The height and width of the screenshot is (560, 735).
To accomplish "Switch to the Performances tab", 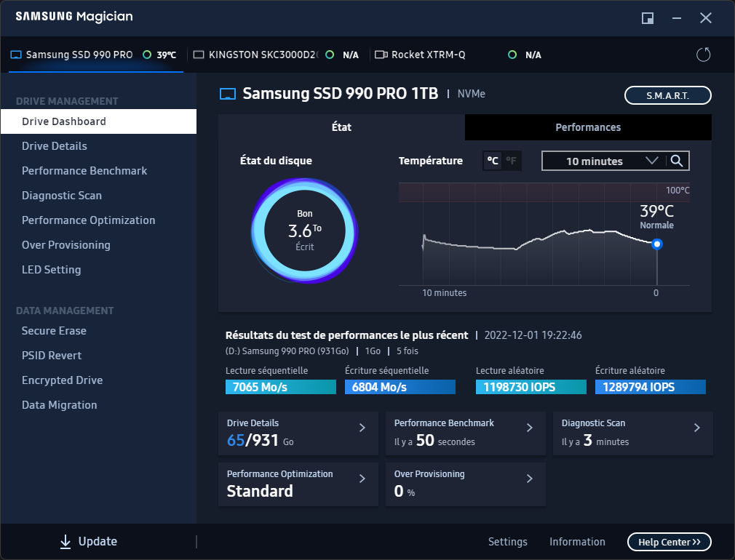I will click(x=588, y=127).
